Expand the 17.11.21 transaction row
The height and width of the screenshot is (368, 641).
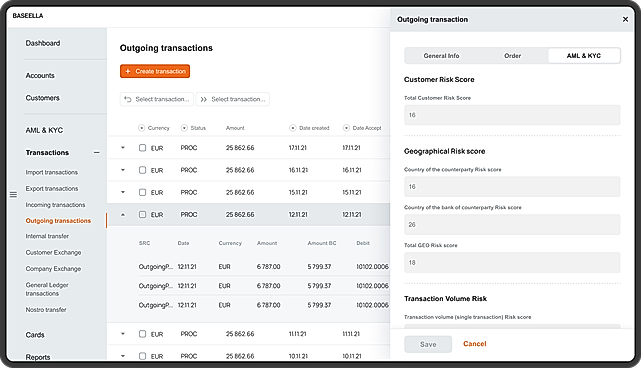pyautogui.click(x=123, y=148)
